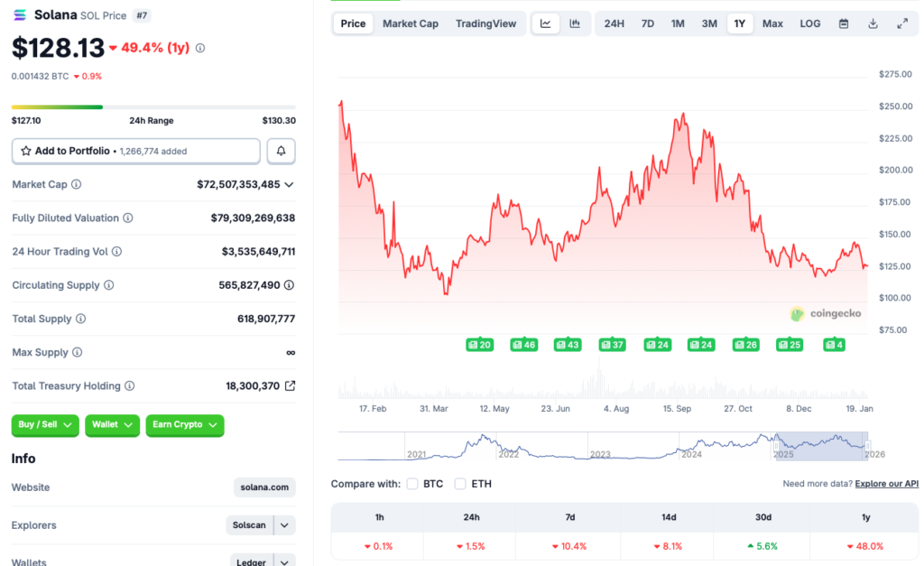Image resolution: width=924 pixels, height=566 pixels.
Task: Click the Explore our API link
Action: point(885,483)
